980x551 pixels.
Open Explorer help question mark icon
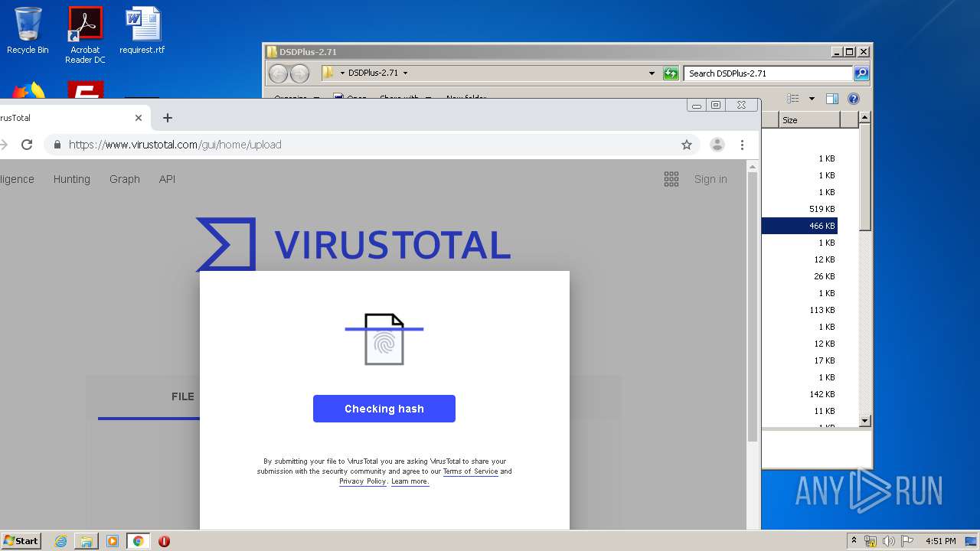854,99
